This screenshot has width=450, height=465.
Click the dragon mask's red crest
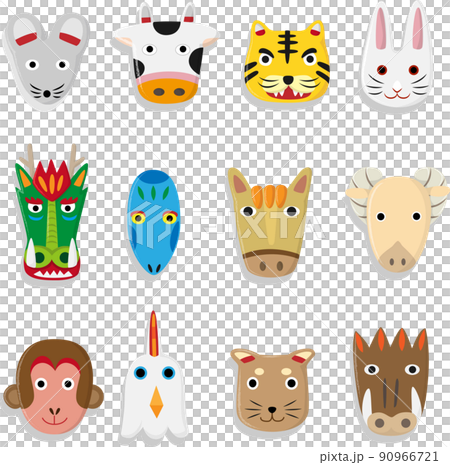[52, 180]
